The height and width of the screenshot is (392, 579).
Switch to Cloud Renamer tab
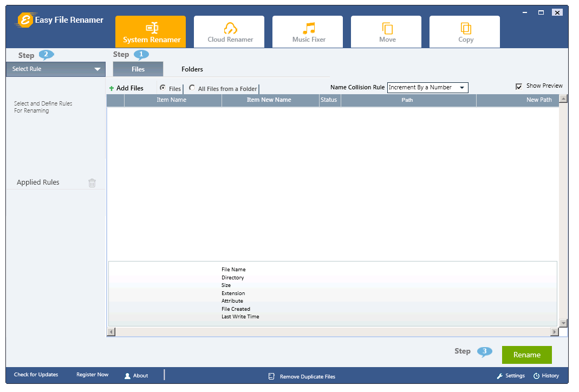tap(229, 32)
